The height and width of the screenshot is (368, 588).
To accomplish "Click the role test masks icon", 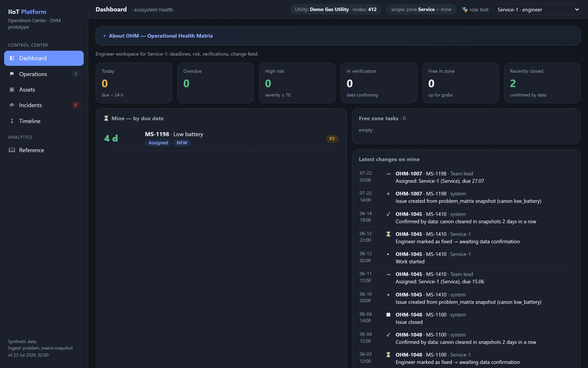I will point(464,10).
